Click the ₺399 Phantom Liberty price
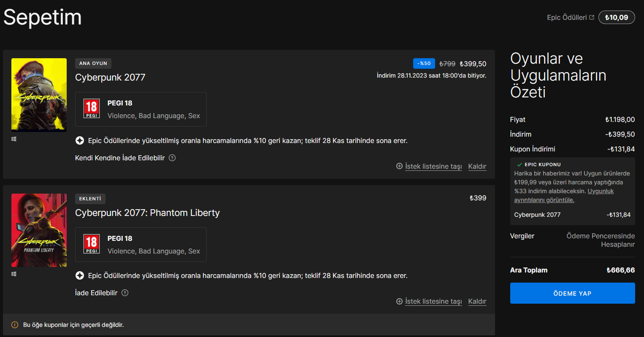 478,198
